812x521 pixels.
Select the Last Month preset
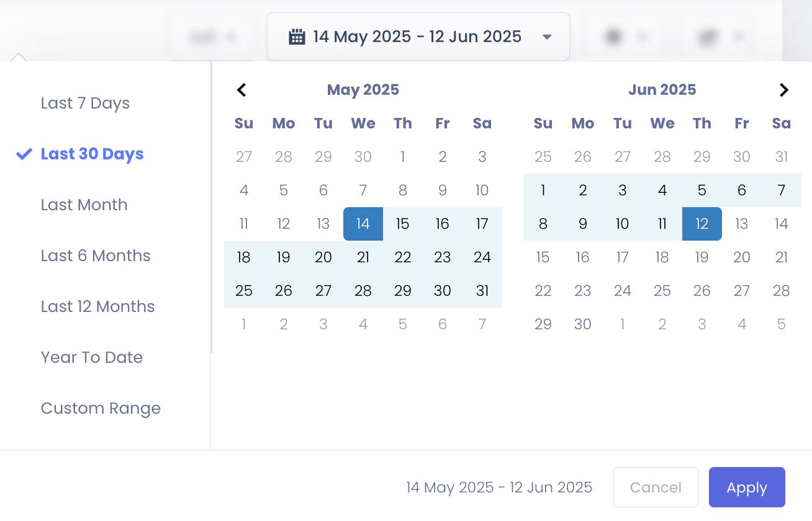(84, 205)
